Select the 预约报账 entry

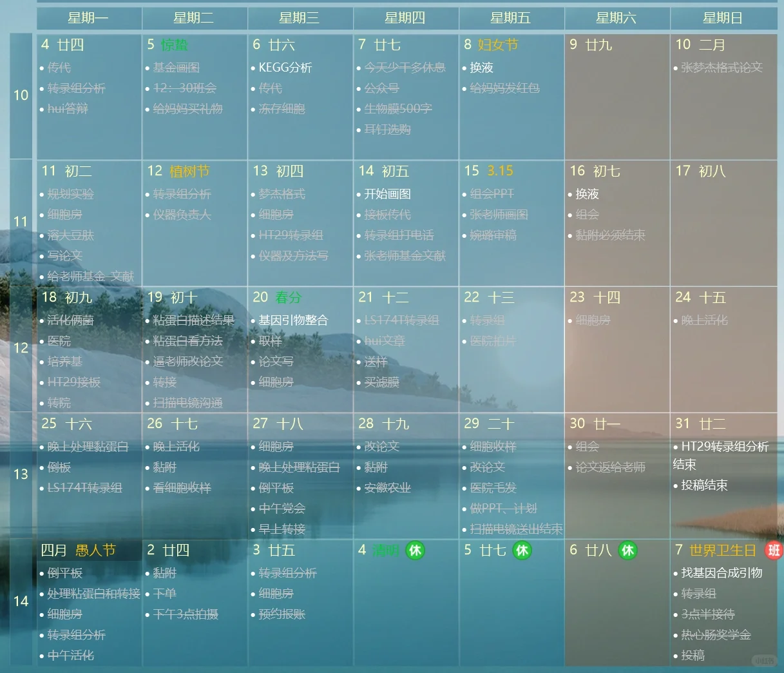pyautogui.click(x=282, y=614)
